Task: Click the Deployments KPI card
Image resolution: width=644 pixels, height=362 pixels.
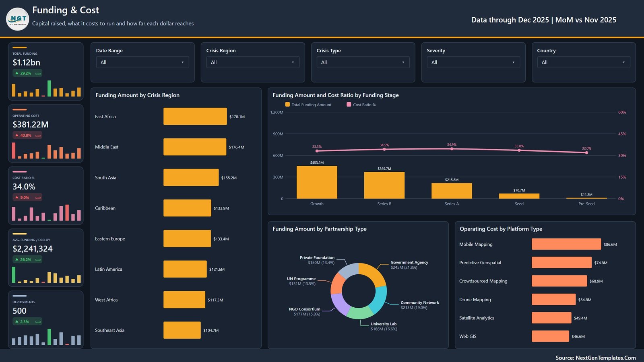Action: [46, 320]
